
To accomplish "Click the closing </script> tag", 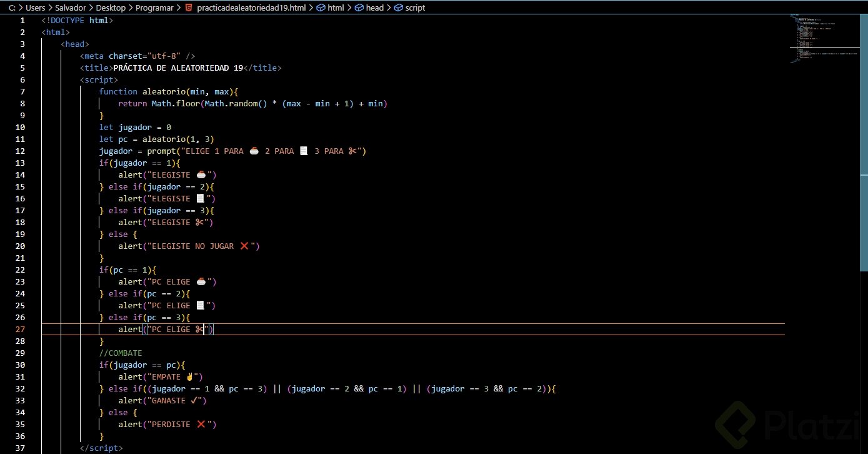I will (x=101, y=448).
